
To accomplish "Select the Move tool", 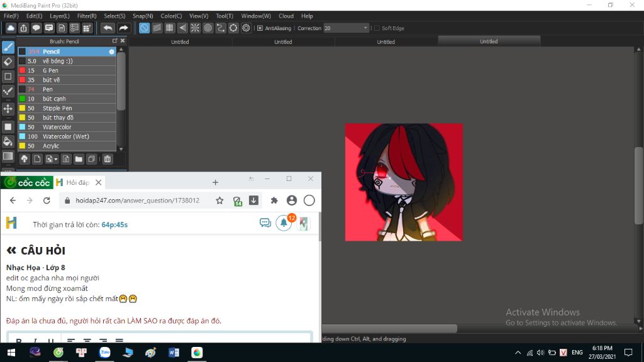I will point(8,109).
